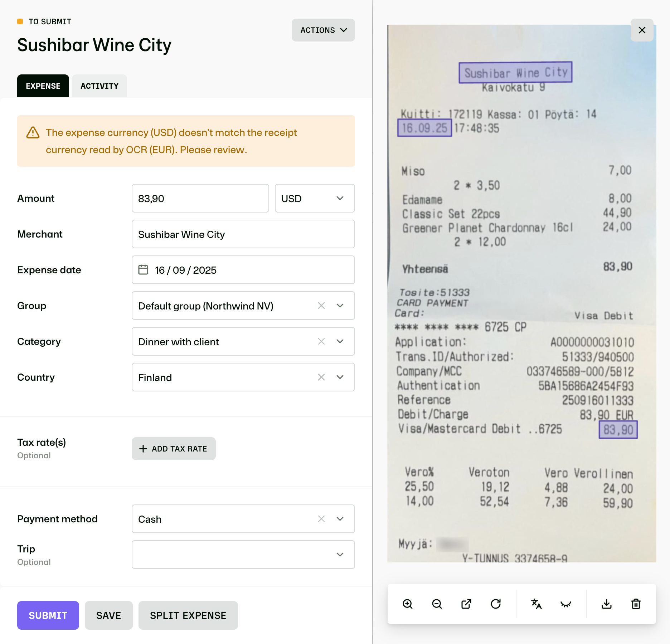The width and height of the screenshot is (670, 644).
Task: Click the highlighted date 16.09.25 on receipt
Action: tap(424, 128)
